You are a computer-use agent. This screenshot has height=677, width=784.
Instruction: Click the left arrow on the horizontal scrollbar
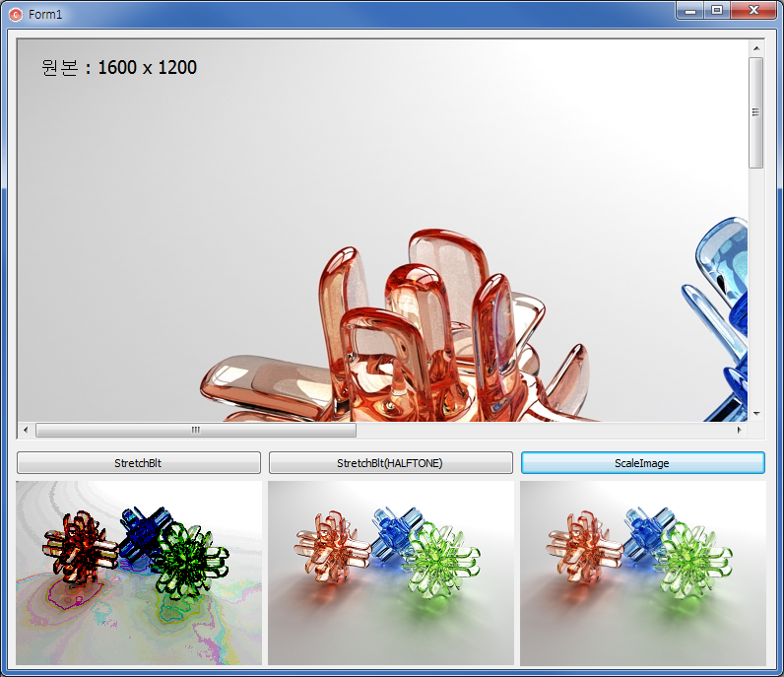(26, 430)
